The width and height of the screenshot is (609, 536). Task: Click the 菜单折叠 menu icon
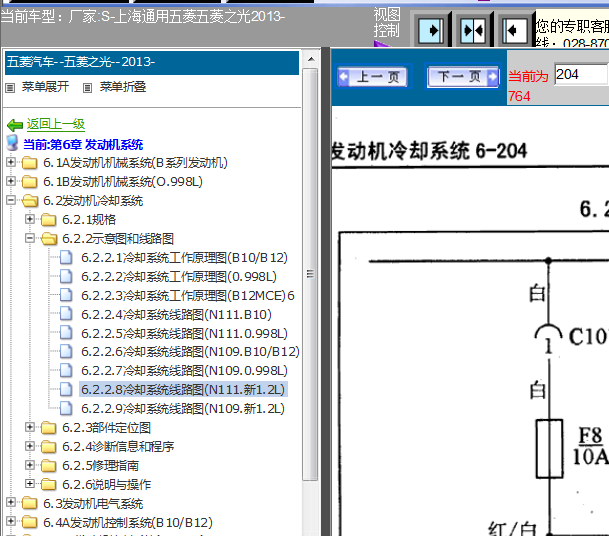point(87,88)
